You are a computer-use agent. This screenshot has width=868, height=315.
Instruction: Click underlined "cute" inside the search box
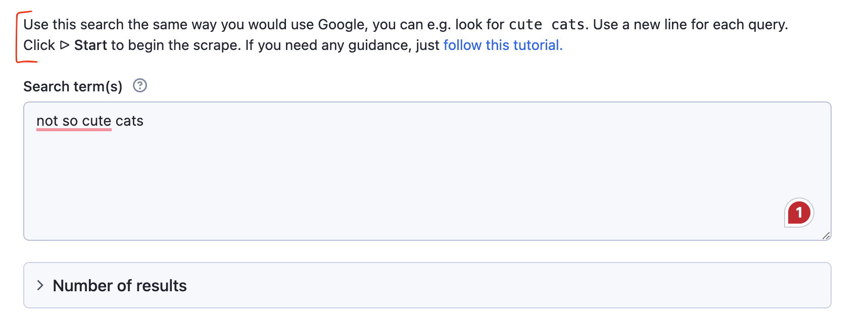97,121
